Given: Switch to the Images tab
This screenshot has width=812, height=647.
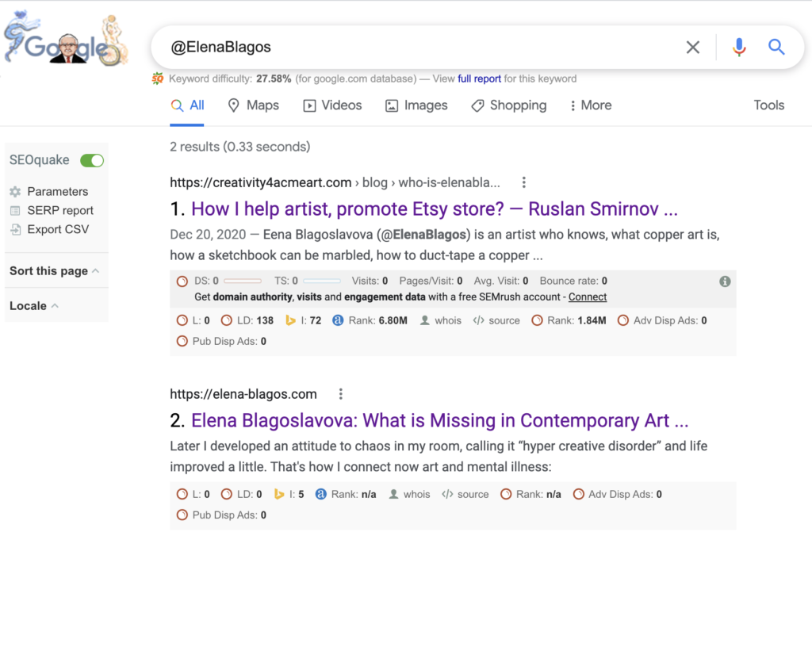Looking at the screenshot, I should pos(416,105).
